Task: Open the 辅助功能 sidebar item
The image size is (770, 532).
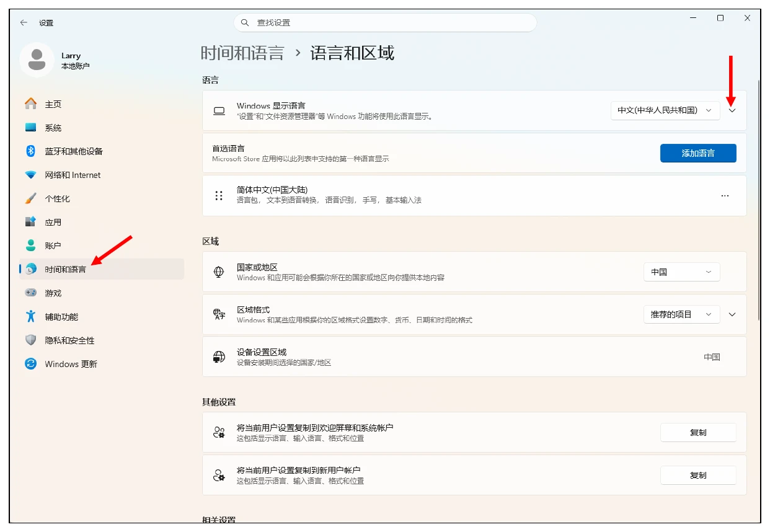Action: coord(102,316)
